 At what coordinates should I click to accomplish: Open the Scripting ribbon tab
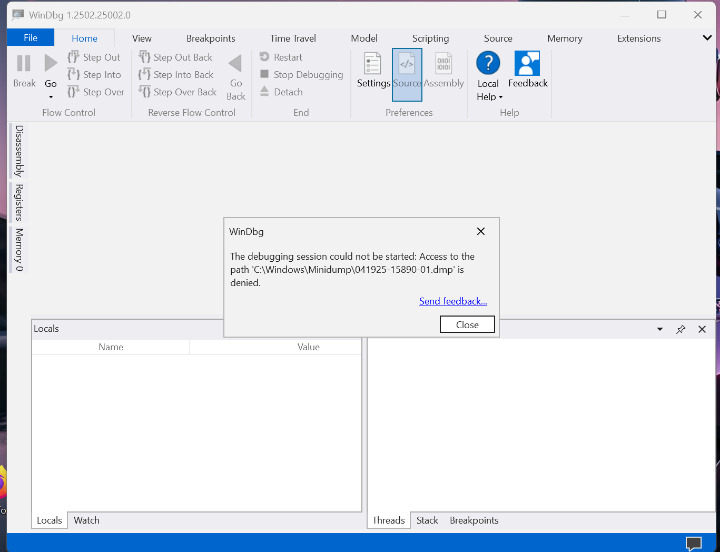430,39
